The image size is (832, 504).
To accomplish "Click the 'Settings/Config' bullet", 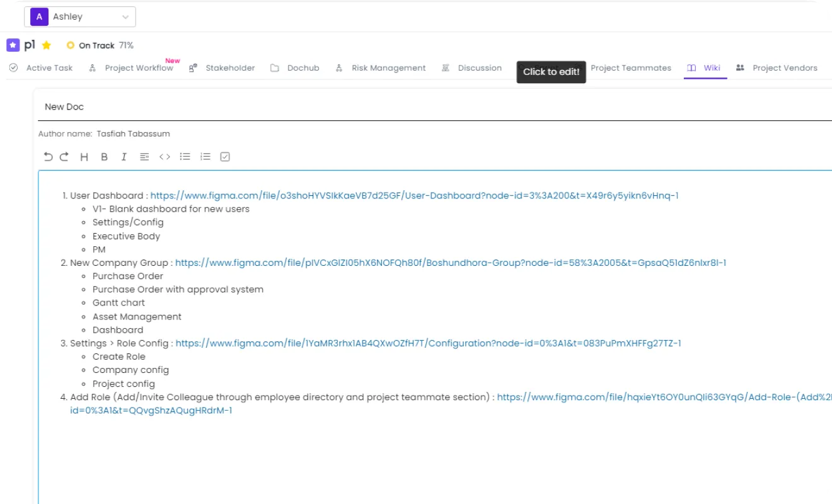I will pyautogui.click(x=128, y=222).
